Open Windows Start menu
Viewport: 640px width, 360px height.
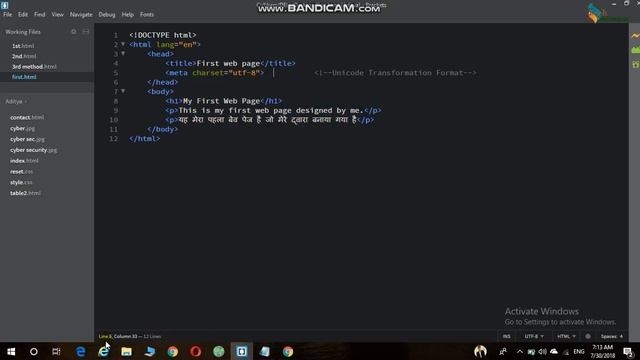pyautogui.click(x=11, y=351)
